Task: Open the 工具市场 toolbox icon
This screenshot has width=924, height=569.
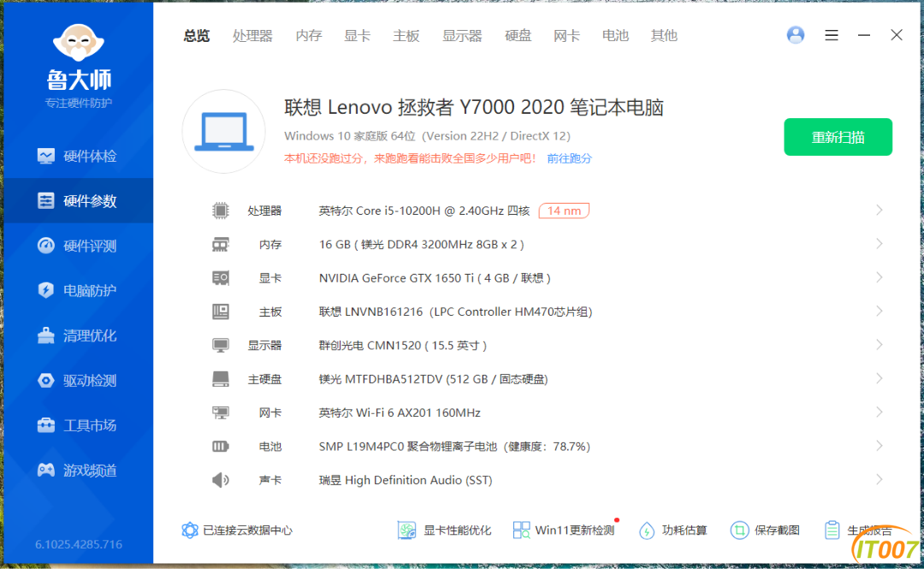Action: click(x=46, y=425)
